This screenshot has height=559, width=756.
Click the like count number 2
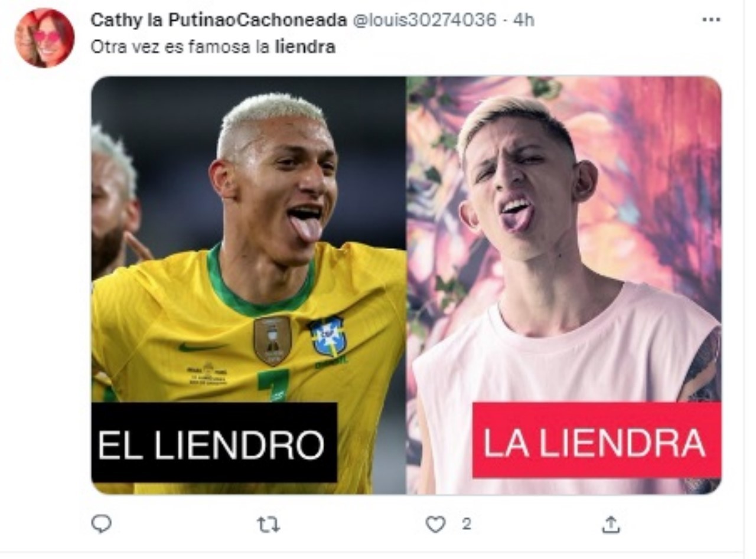coord(467,524)
